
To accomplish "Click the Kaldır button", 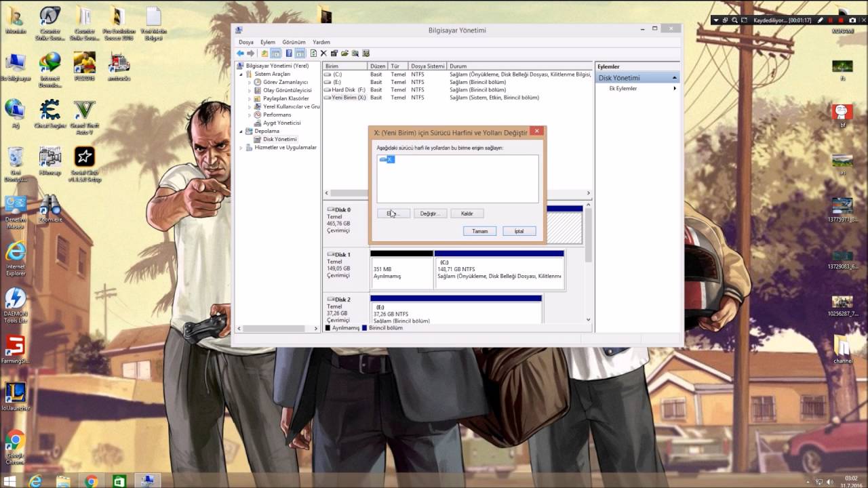I will (467, 213).
